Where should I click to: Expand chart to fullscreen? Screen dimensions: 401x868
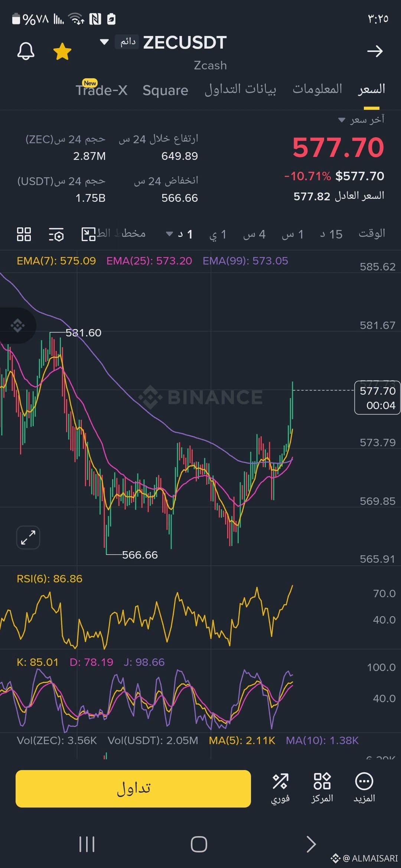click(28, 537)
